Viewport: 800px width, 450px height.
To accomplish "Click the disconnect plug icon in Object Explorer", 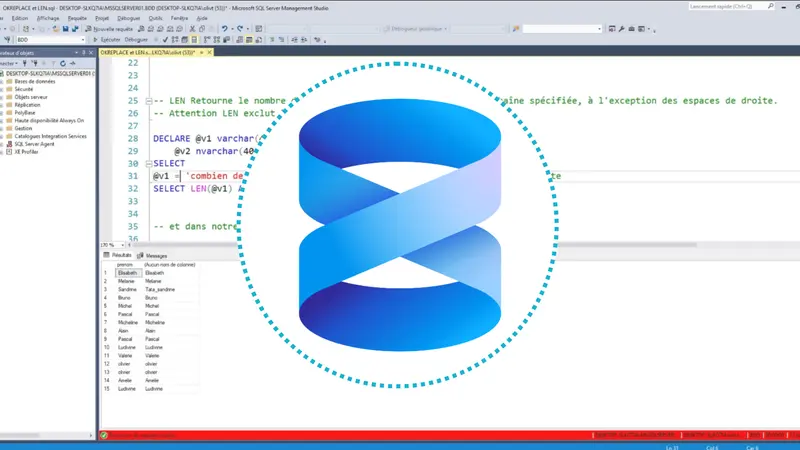I will tap(35, 64).
